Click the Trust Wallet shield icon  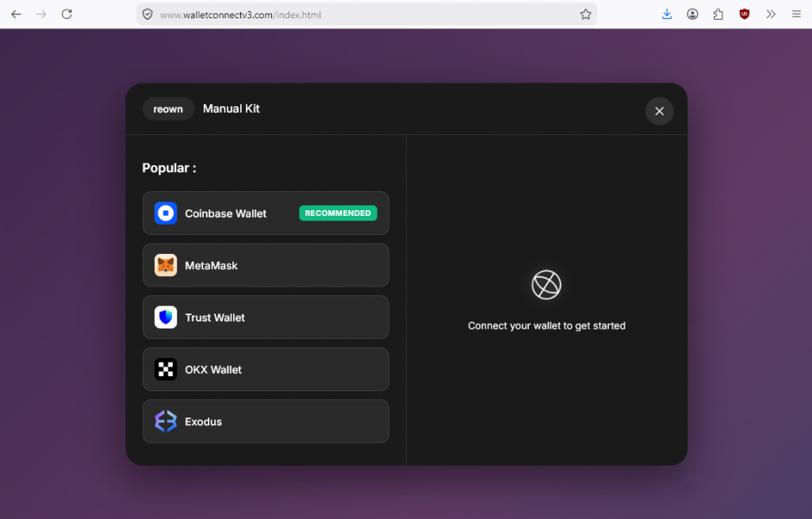point(165,317)
